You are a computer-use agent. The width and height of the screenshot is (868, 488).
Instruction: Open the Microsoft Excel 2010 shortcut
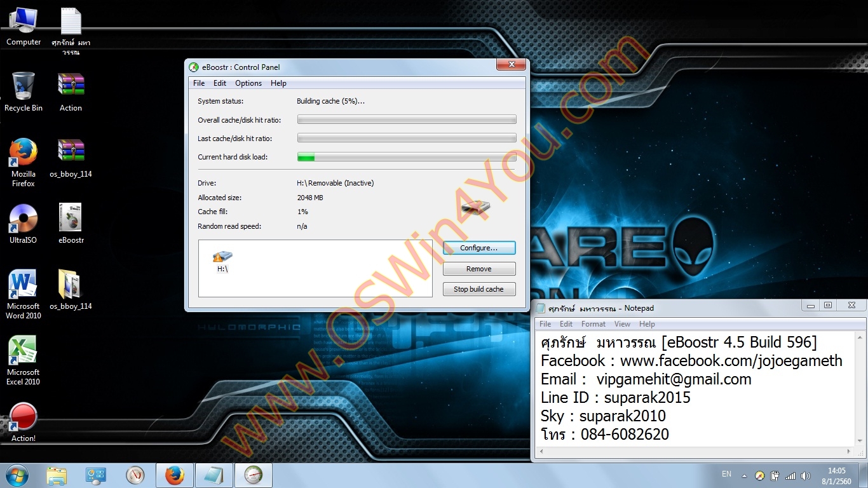pos(24,361)
